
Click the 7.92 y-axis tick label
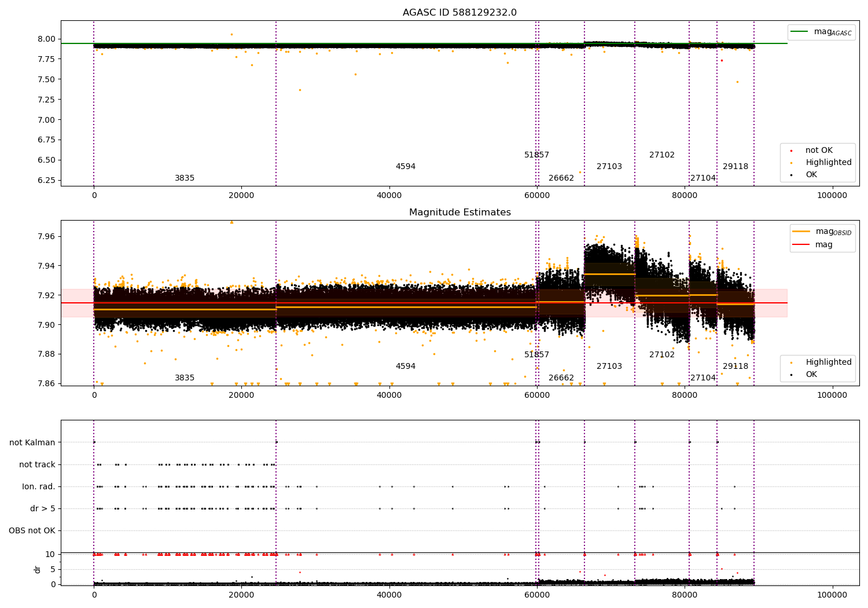(47, 295)
